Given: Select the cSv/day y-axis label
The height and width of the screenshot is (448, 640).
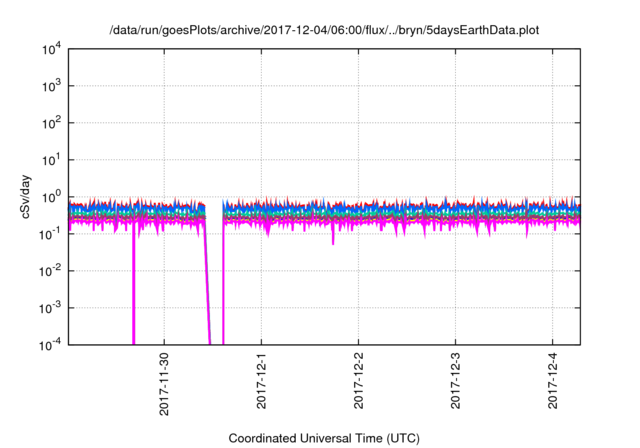Looking at the screenshot, I should click(x=25, y=197).
